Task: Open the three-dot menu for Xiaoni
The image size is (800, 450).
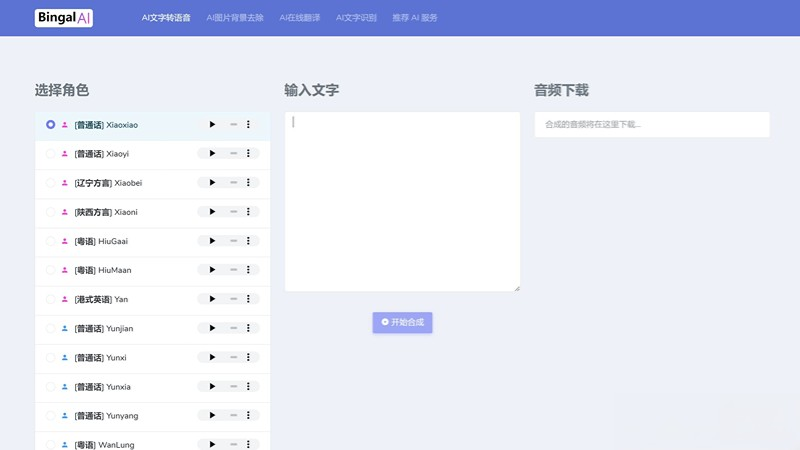Action: pos(248,212)
